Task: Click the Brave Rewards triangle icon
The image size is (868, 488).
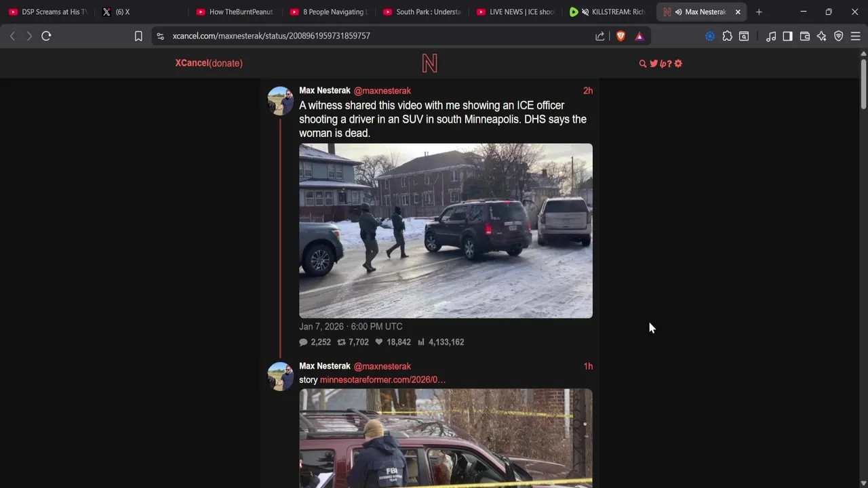Action: pos(639,36)
